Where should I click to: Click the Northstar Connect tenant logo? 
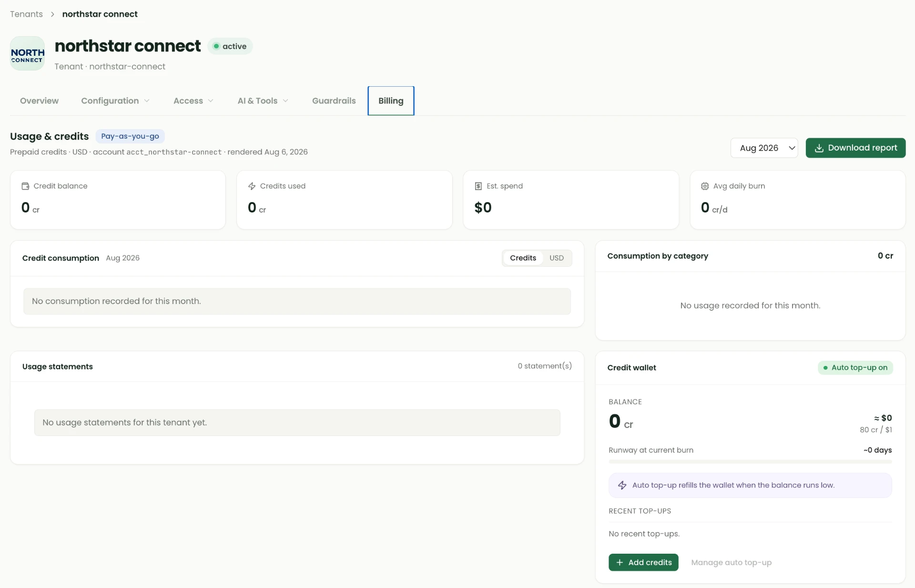click(x=28, y=53)
